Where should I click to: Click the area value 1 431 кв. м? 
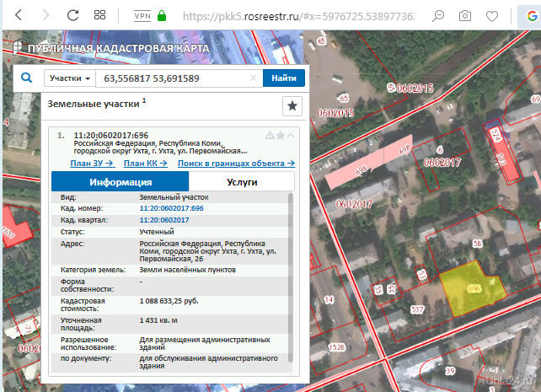158,320
